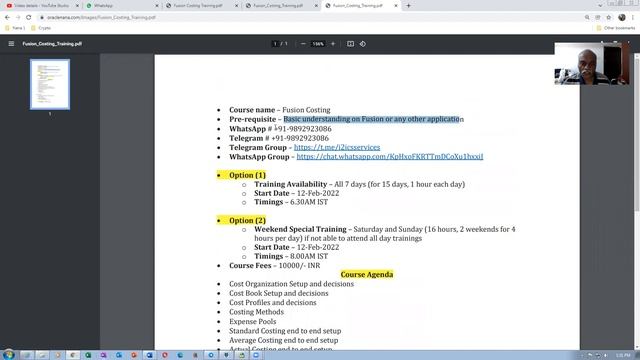Switch to PDF tab right of WhatsApp tab

coord(202,6)
